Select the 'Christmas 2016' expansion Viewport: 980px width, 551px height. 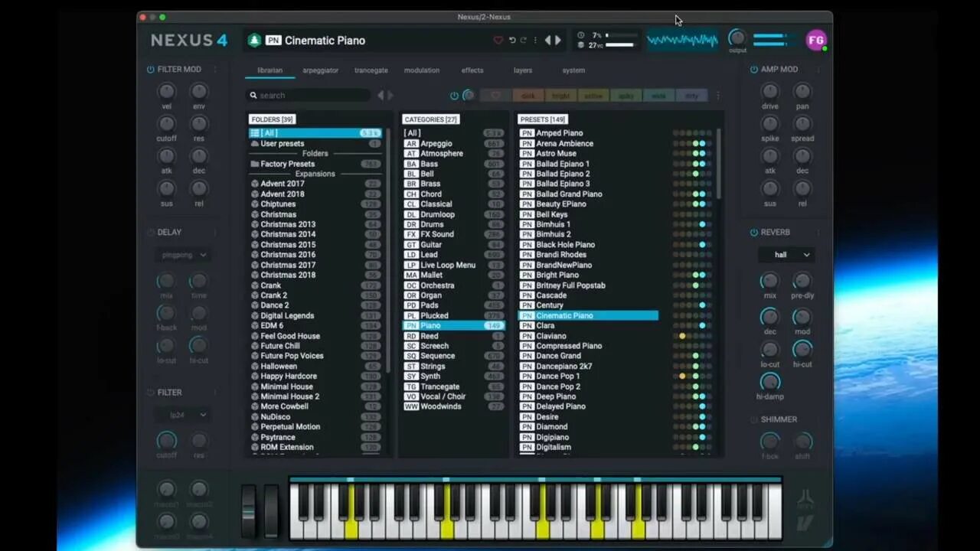pyautogui.click(x=315, y=255)
